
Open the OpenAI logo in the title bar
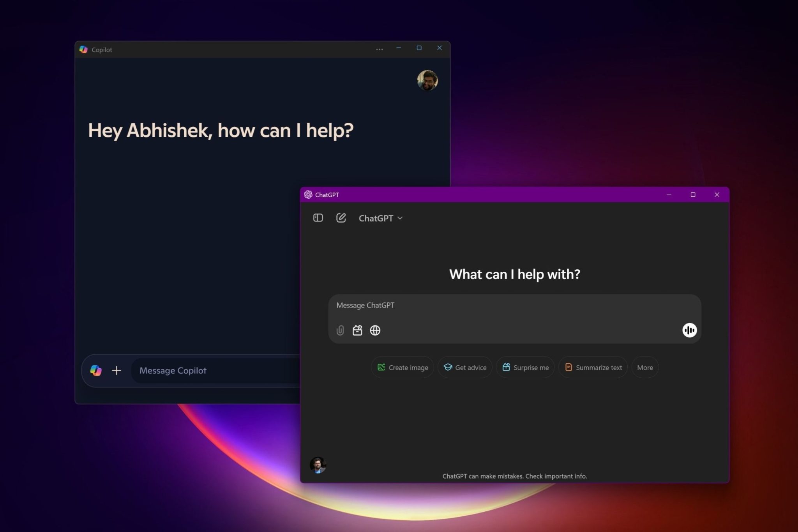(x=308, y=194)
